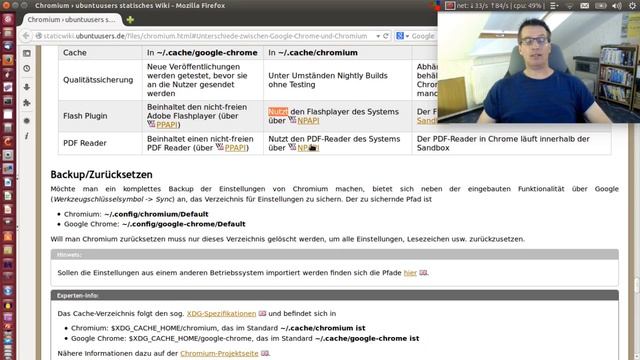
Task: Go back with the browser back arrow
Action: pyautogui.click(x=26, y=36)
